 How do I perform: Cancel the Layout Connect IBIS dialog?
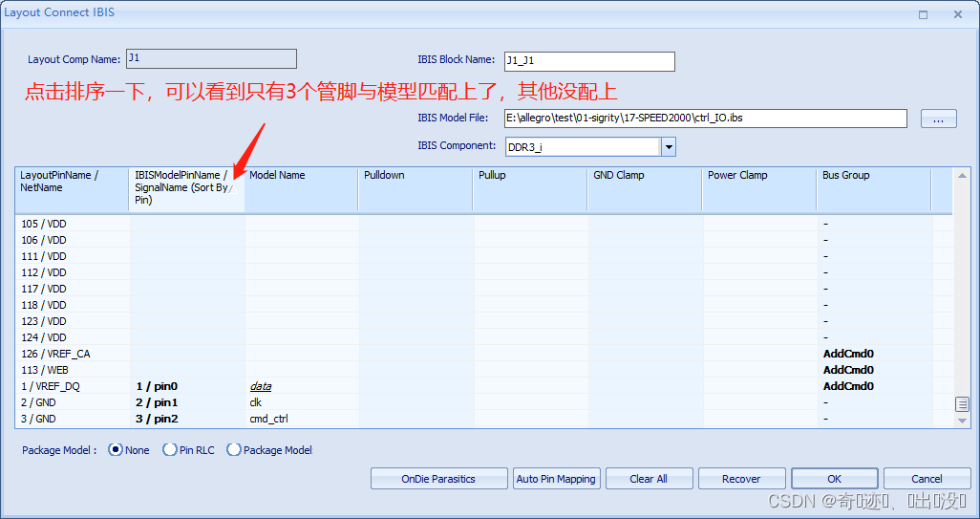(x=927, y=479)
